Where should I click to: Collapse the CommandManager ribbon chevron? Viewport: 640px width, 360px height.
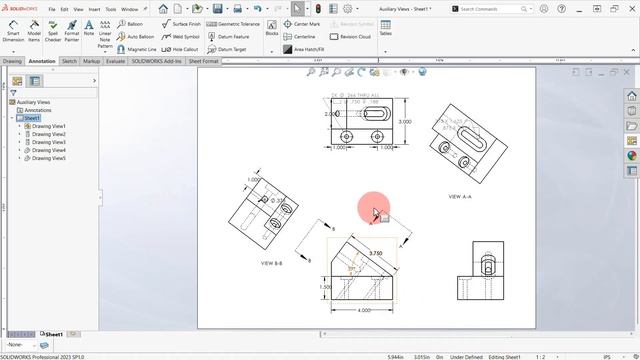(633, 50)
